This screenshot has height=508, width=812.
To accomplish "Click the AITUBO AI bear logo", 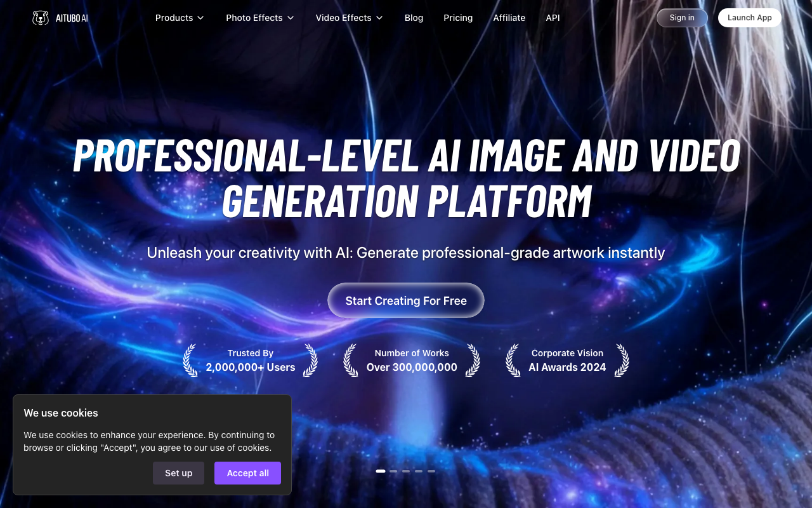I will click(60, 18).
